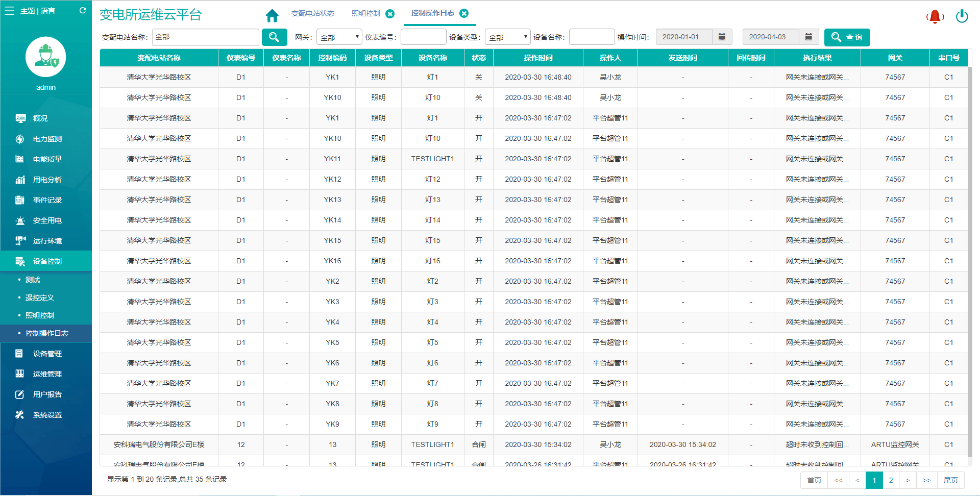Click the 查询 query button
The height and width of the screenshot is (496, 980).
(x=847, y=37)
